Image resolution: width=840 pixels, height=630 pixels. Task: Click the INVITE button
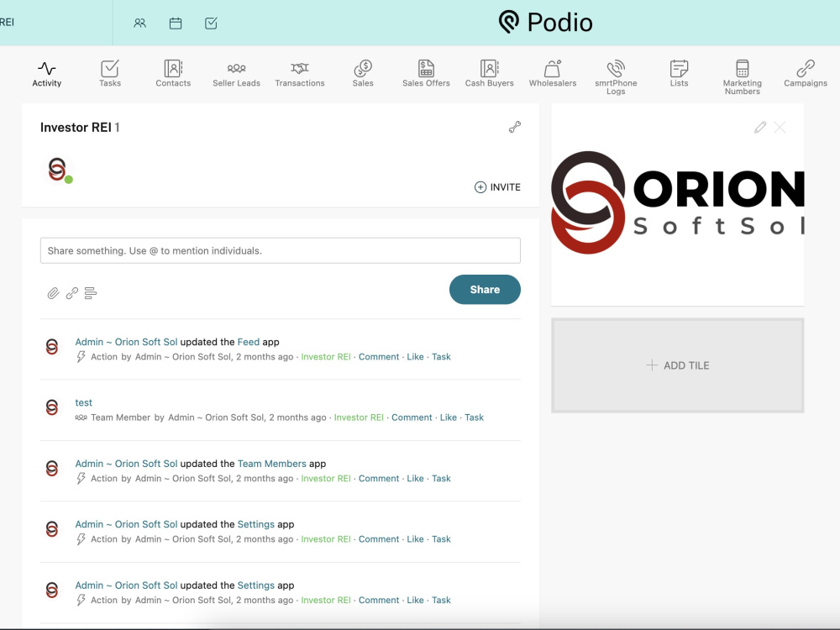point(497,187)
